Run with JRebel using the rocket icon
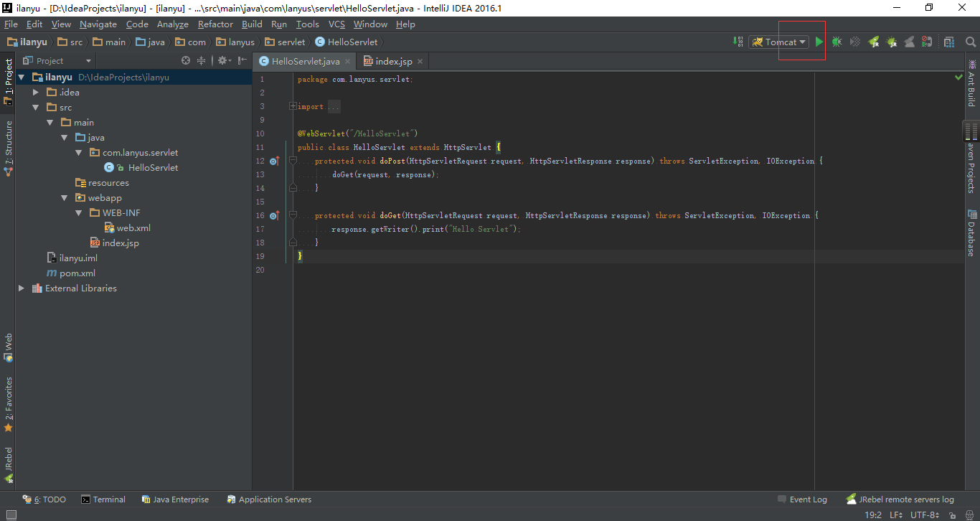Viewport: 980px width, 521px height. (x=873, y=42)
